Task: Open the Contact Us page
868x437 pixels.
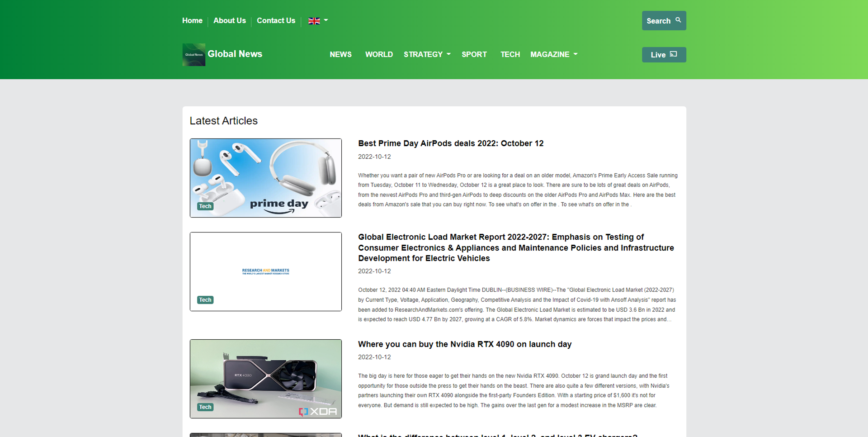Action: (276, 20)
